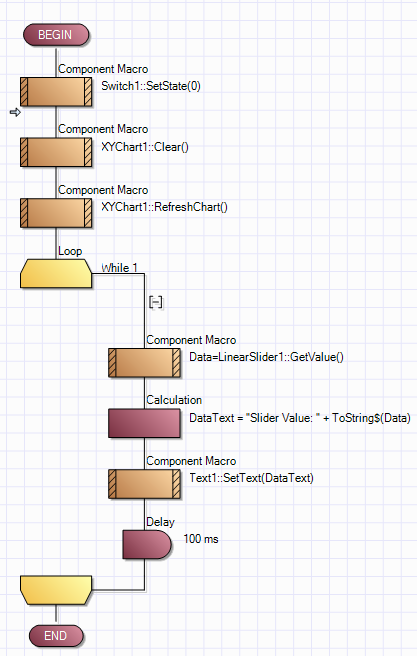Click "Component Macro" label above Text1::SetText block
417x656 pixels.
click(x=191, y=461)
